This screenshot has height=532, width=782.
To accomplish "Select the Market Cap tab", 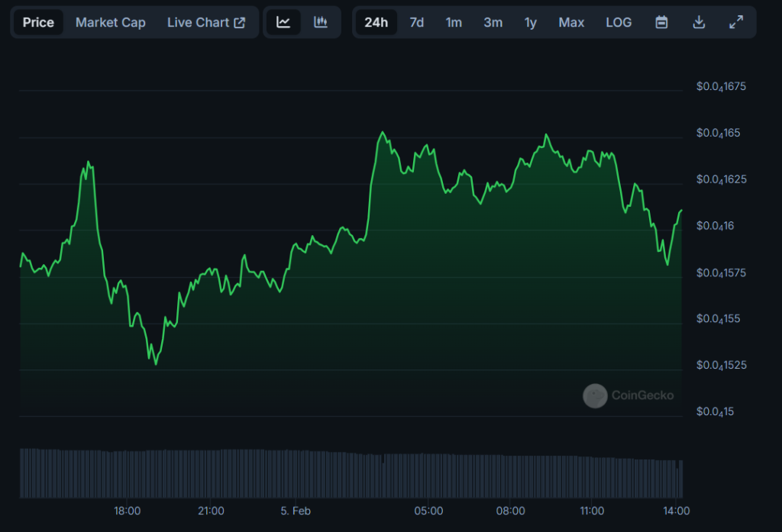I will tap(110, 22).
